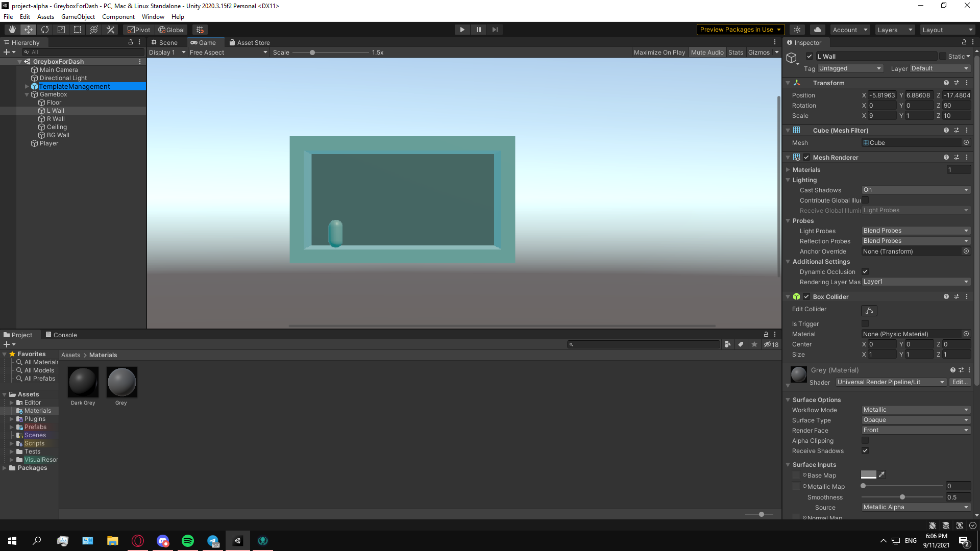This screenshot has width=980, height=551.
Task: Click the Gizmos toggle button in Game view
Action: click(757, 52)
